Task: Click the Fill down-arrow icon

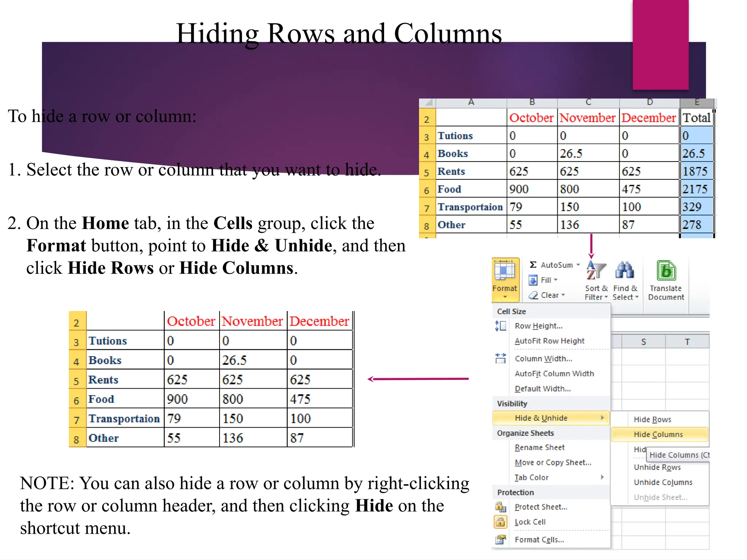Action: pyautogui.click(x=533, y=280)
